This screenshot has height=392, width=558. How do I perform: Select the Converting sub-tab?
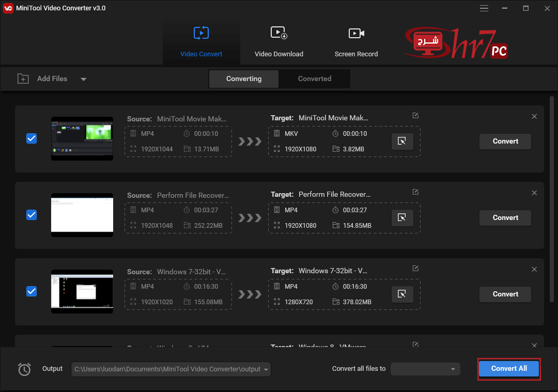(244, 79)
